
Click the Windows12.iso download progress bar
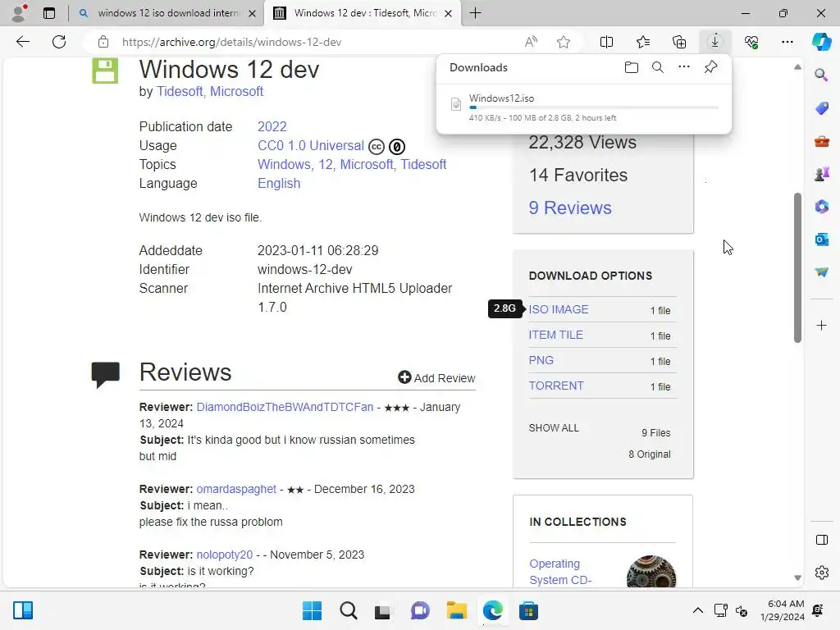pos(594,107)
